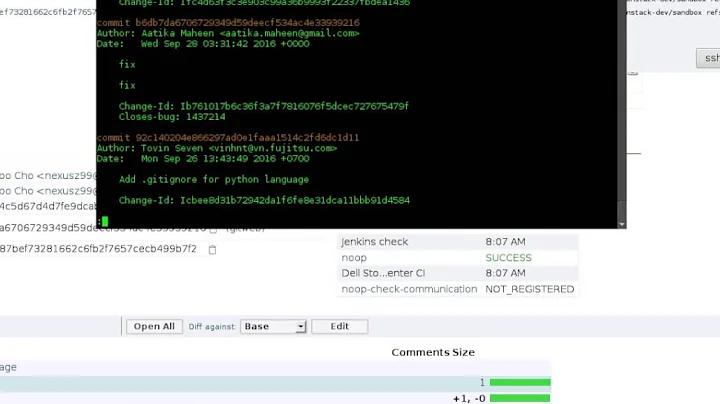Image resolution: width=720 pixels, height=404 pixels.
Task: Click Change-Id Ib761017b6c36f3a7f7816076f5dcec727675479f line
Action: point(264,106)
